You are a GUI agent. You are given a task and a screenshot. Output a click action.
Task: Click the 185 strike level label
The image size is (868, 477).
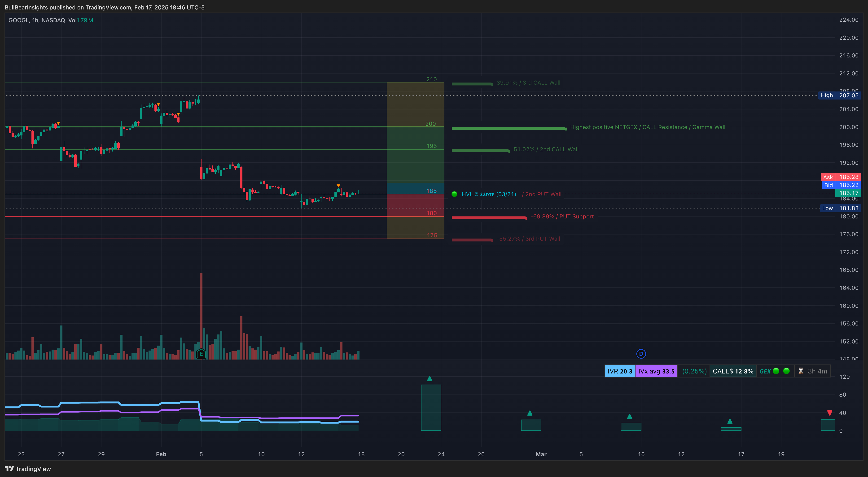point(431,191)
